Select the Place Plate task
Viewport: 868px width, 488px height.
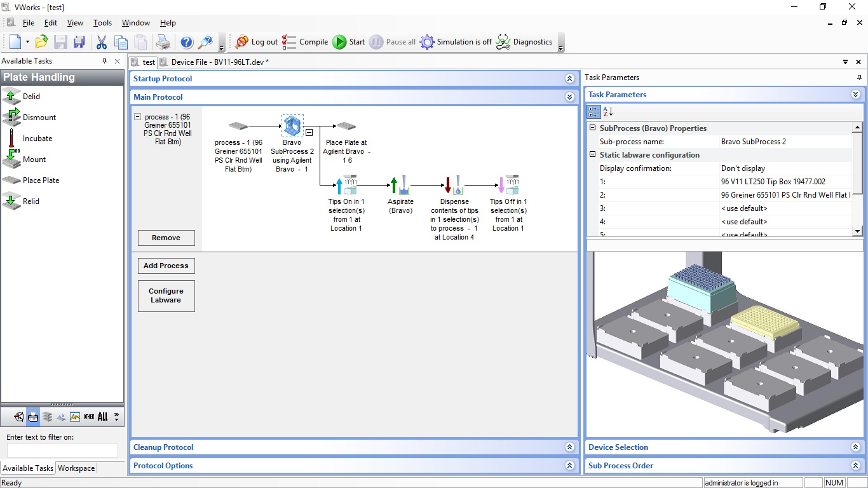click(32, 180)
